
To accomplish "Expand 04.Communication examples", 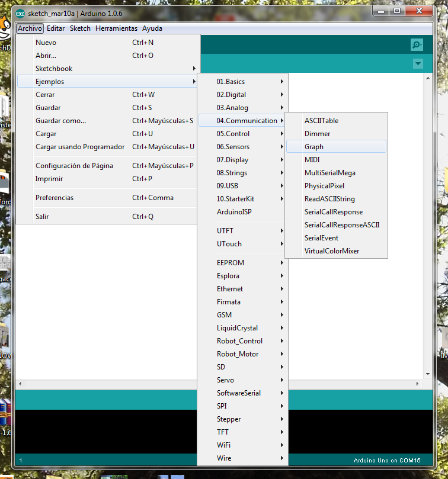I will [x=242, y=121].
